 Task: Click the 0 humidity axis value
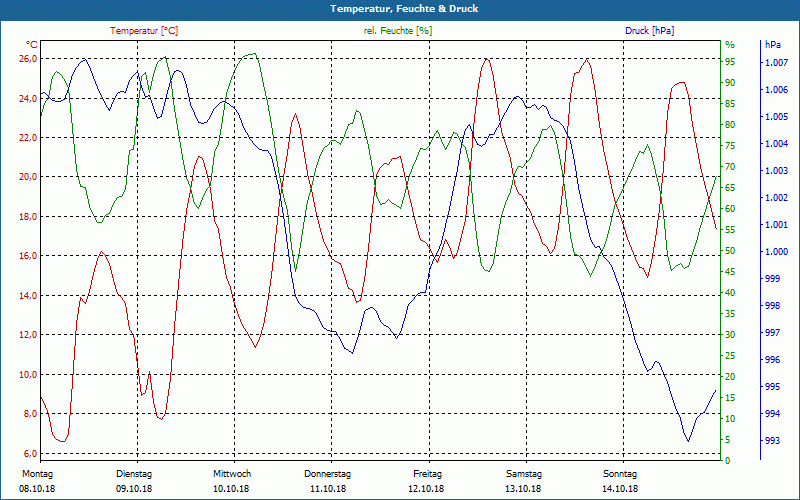(x=728, y=461)
